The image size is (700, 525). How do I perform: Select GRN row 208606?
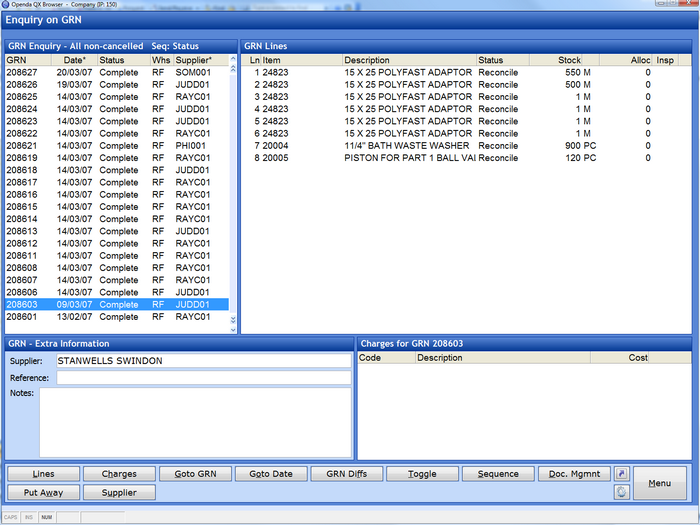(117, 292)
